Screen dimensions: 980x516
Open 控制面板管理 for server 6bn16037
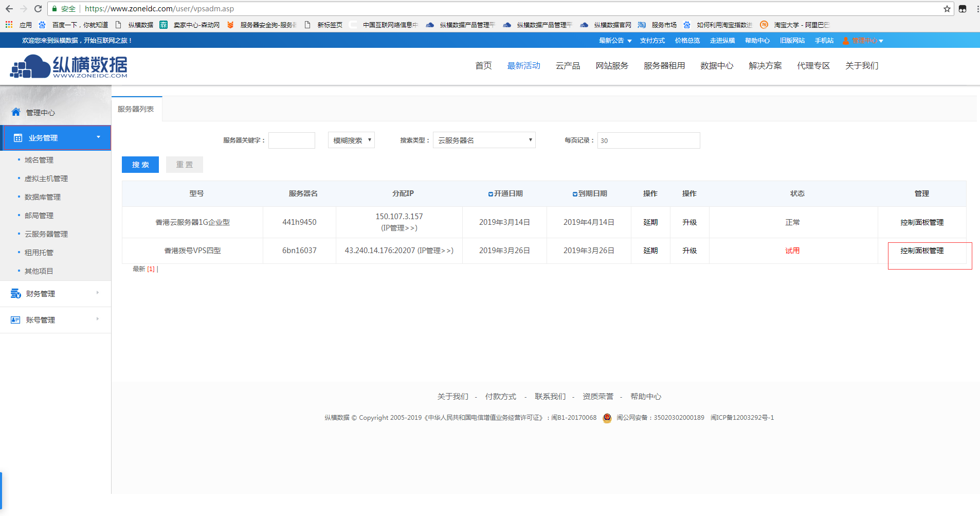pyautogui.click(x=922, y=251)
